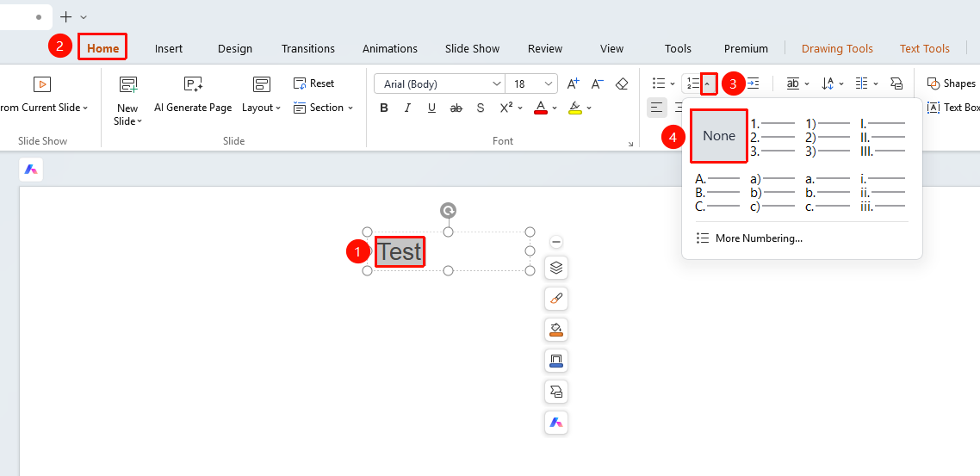This screenshot has width=980, height=476.
Task: Click the superscript X² icon
Action: pyautogui.click(x=507, y=108)
